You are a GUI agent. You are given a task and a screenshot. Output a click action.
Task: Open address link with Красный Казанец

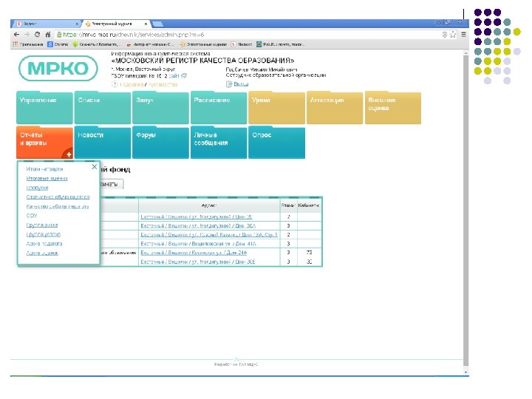209,234
